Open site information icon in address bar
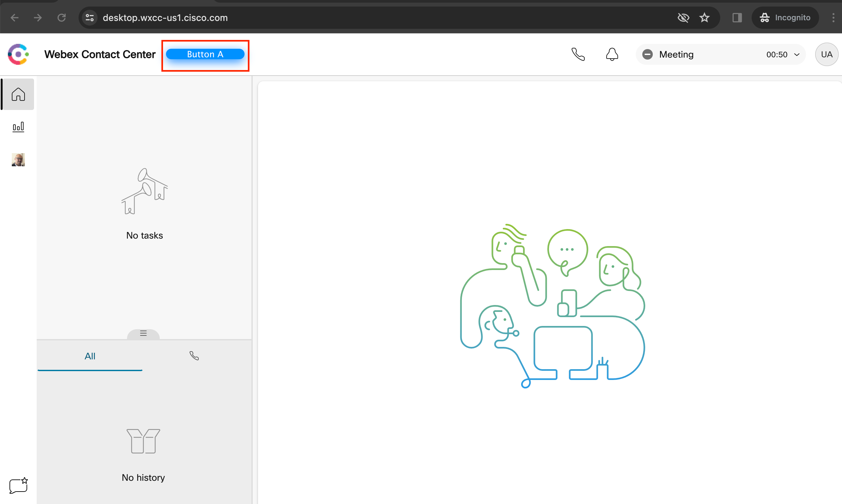 (90, 18)
